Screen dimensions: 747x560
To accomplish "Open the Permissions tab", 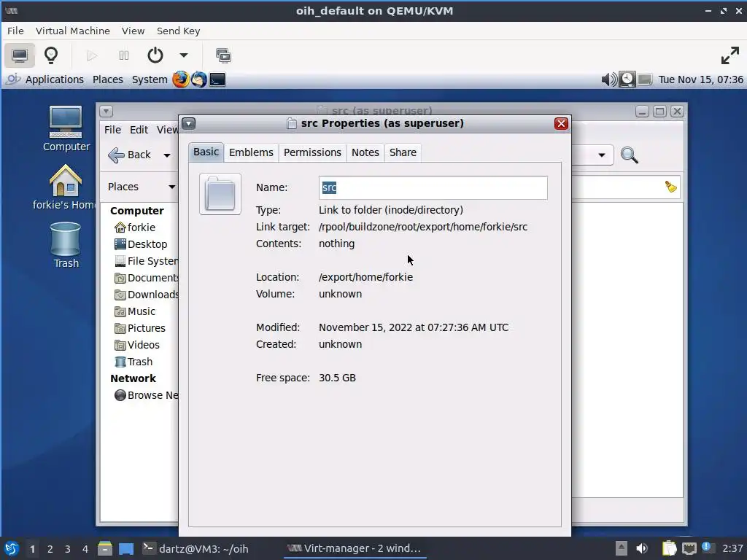I will click(x=312, y=152).
